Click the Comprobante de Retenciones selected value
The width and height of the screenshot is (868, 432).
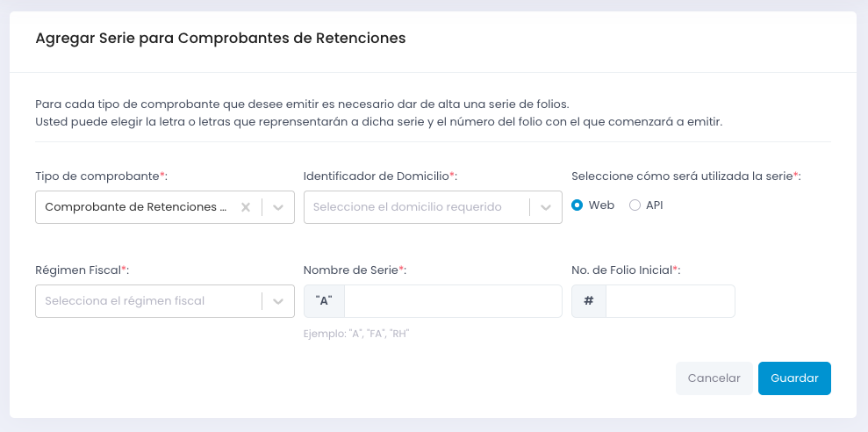[136, 207]
